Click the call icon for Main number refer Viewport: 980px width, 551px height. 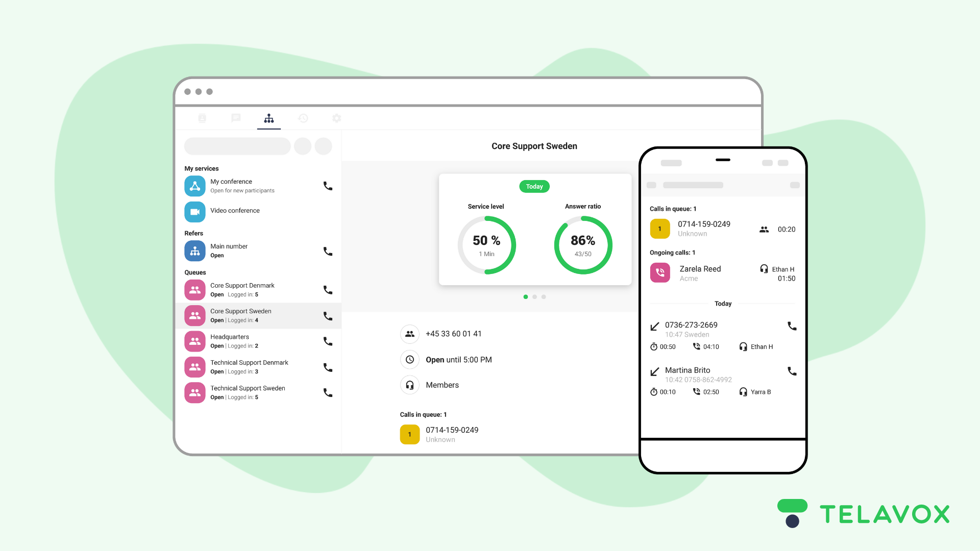(327, 251)
